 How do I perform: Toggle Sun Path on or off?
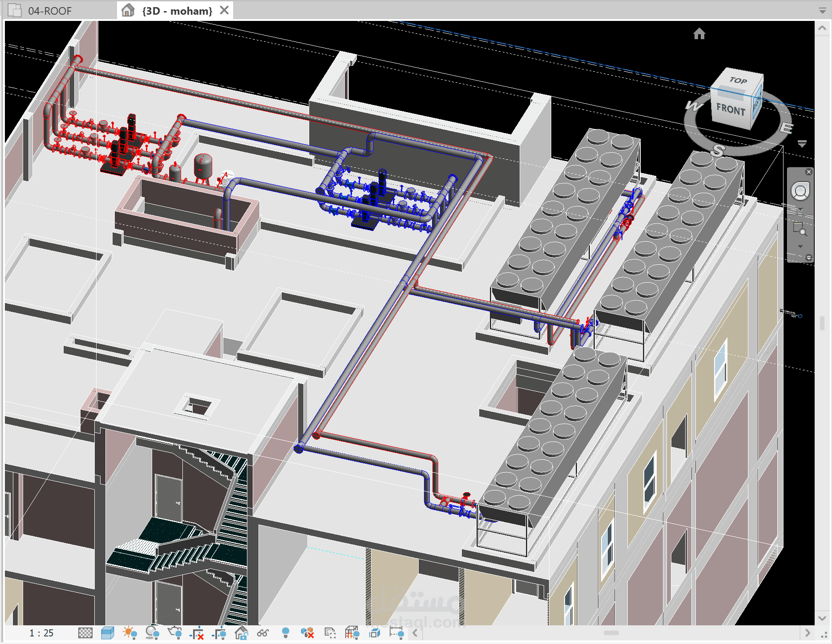click(130, 633)
